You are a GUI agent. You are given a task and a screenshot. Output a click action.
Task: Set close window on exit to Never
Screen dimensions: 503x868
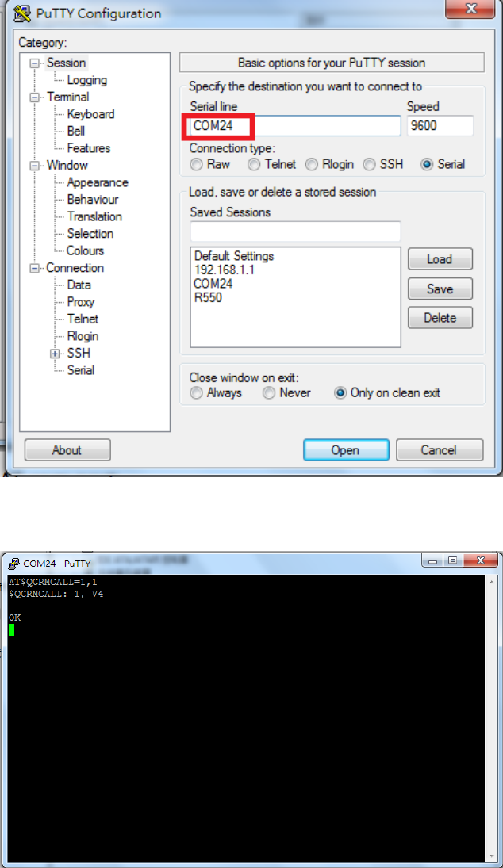pyautogui.click(x=269, y=393)
